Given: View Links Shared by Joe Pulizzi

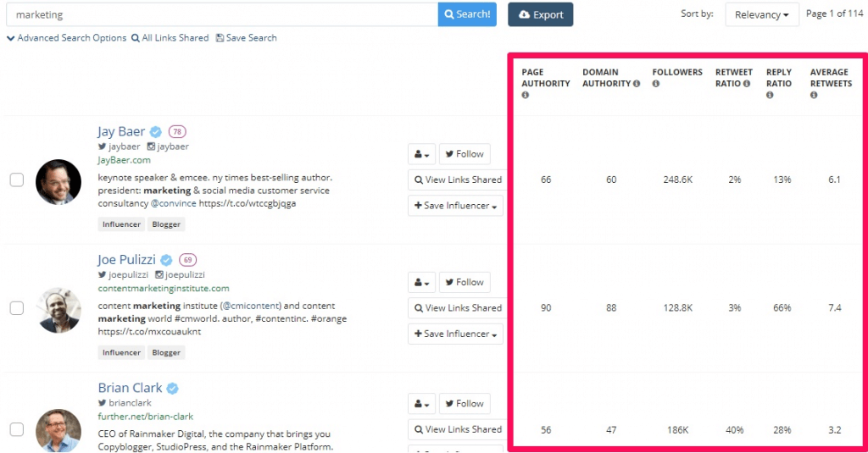Looking at the screenshot, I should [x=457, y=308].
